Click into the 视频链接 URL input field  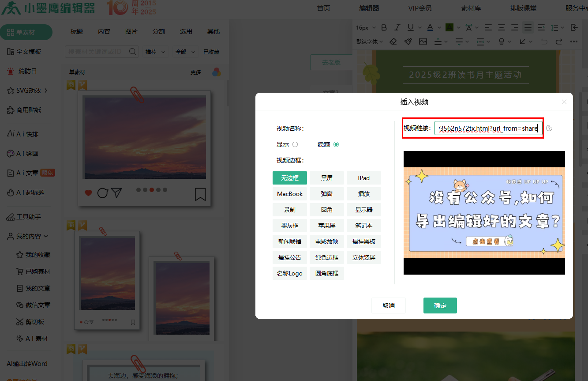488,128
